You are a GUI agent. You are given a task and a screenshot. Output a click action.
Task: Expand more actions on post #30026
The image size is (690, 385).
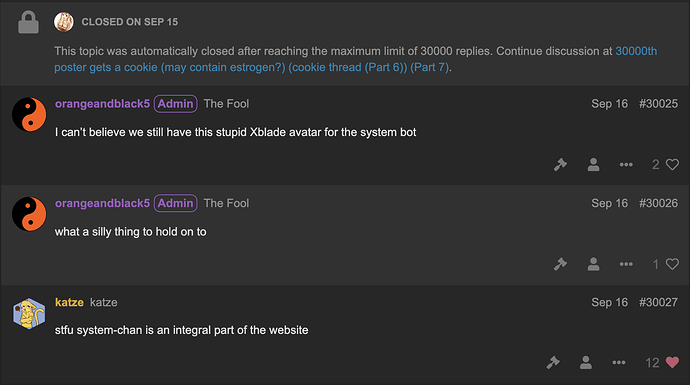pyautogui.click(x=626, y=264)
